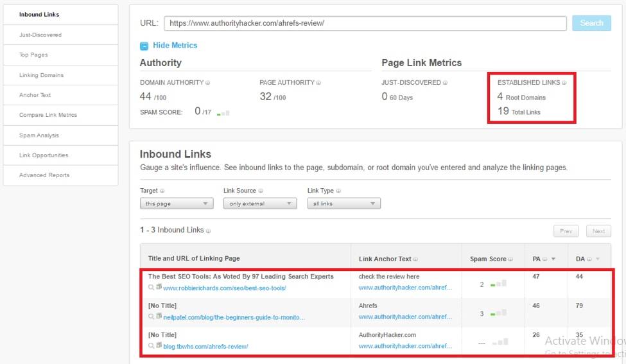This screenshot has height=364, width=626.
Task: Open Link Source dropdown set to only external
Action: 260,204
